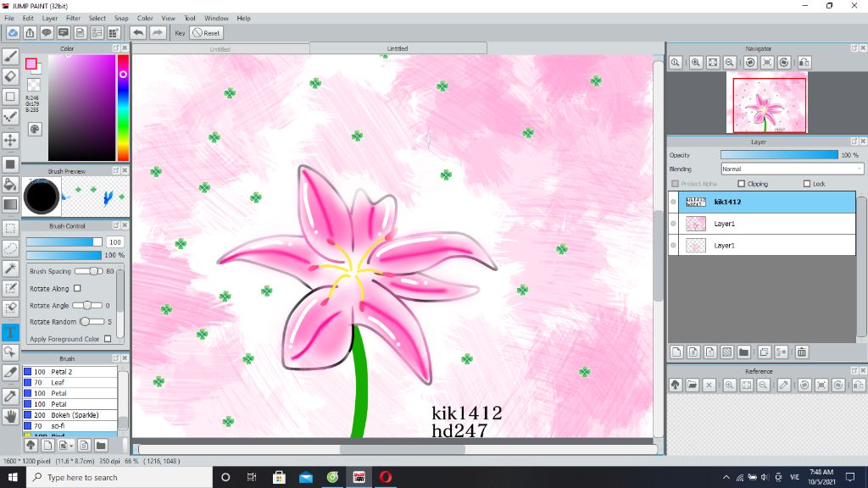
Task: Select the Brush tool in left toolbar
Action: (x=10, y=56)
